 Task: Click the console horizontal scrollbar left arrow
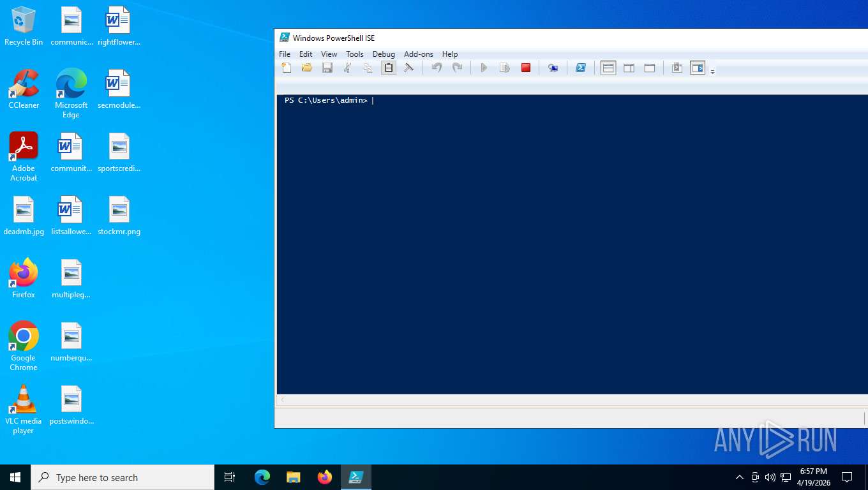283,399
